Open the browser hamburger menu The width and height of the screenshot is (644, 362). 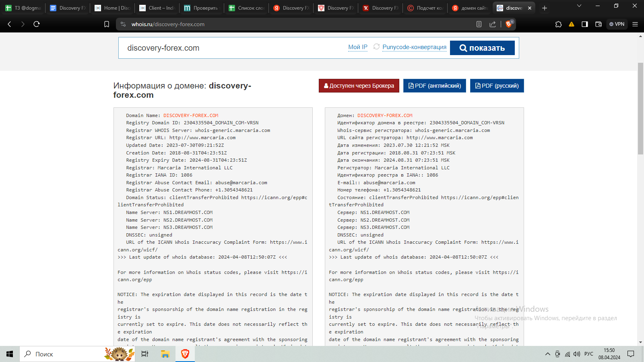tap(635, 24)
